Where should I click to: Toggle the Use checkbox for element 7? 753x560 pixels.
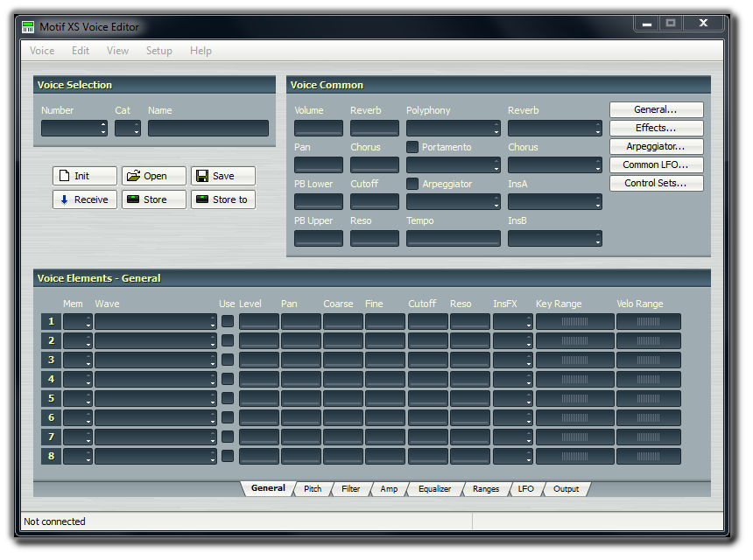228,437
